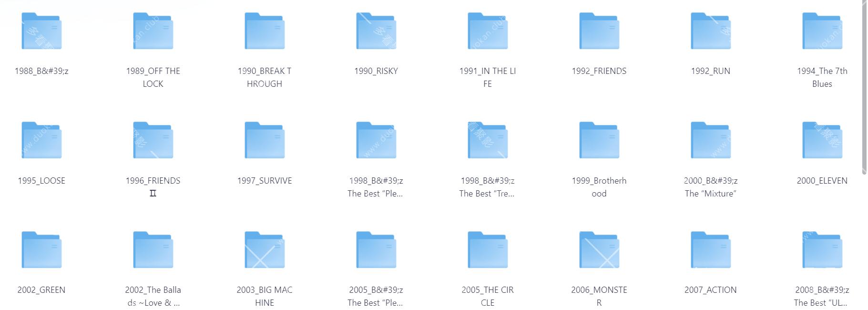Select the 2006_MONSTER folder icon

pyautogui.click(x=599, y=250)
